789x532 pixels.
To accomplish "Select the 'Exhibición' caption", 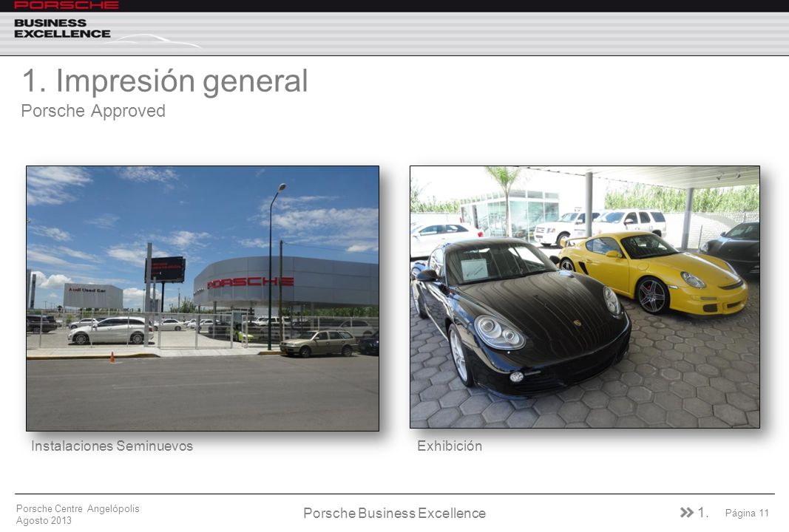I will coord(450,446).
